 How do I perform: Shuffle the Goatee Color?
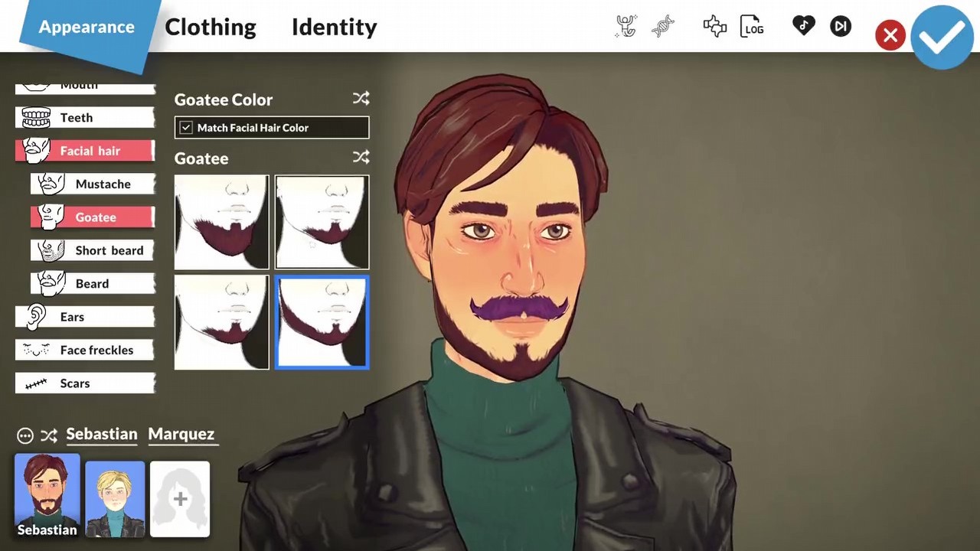[x=361, y=98]
